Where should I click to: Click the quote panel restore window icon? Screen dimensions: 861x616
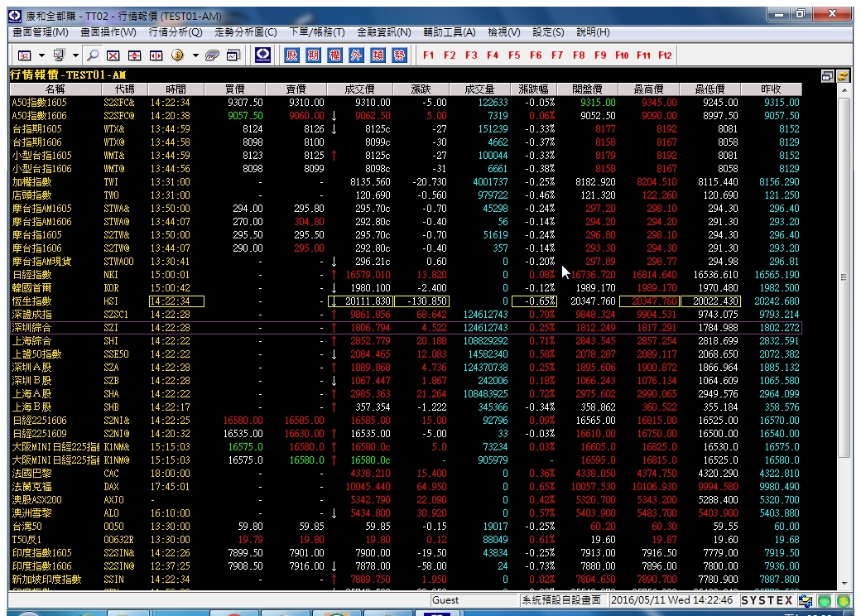click(x=828, y=76)
